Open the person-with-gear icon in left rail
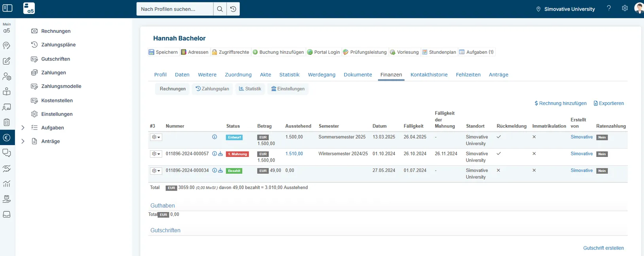 pos(7,76)
